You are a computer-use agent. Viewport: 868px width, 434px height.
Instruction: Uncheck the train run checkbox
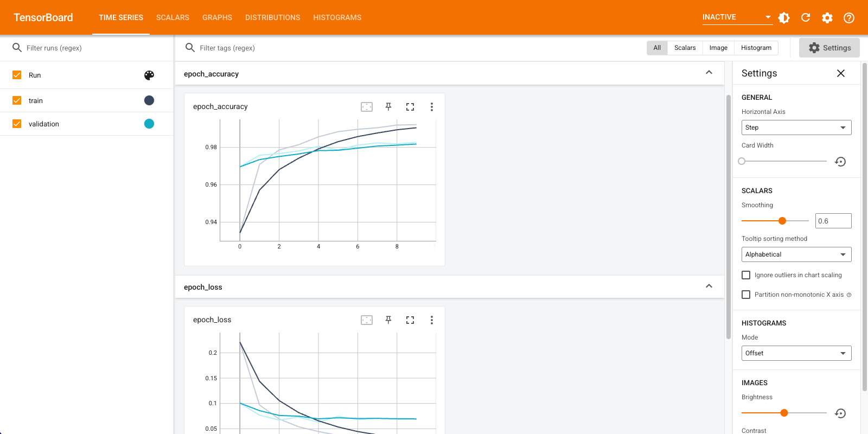(x=17, y=100)
